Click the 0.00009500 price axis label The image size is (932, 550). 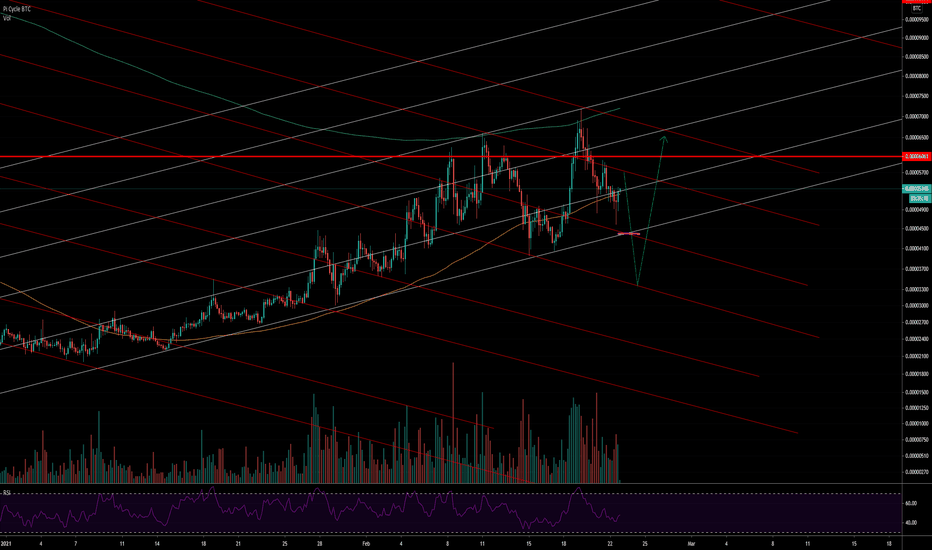(917, 20)
